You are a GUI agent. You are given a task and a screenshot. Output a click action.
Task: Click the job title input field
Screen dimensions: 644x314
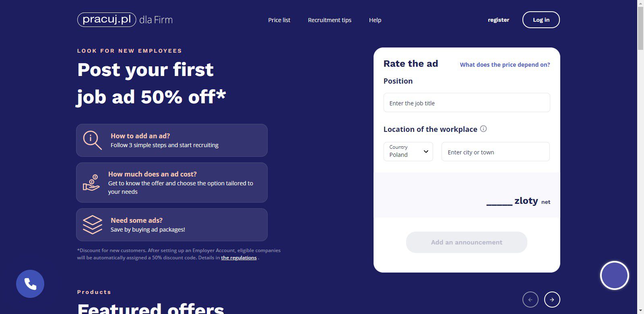[466, 103]
